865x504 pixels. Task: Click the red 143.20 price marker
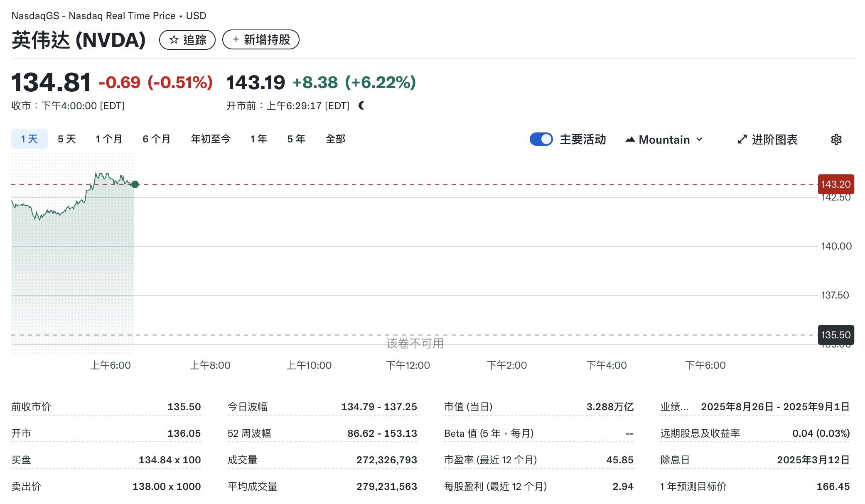pyautogui.click(x=836, y=184)
